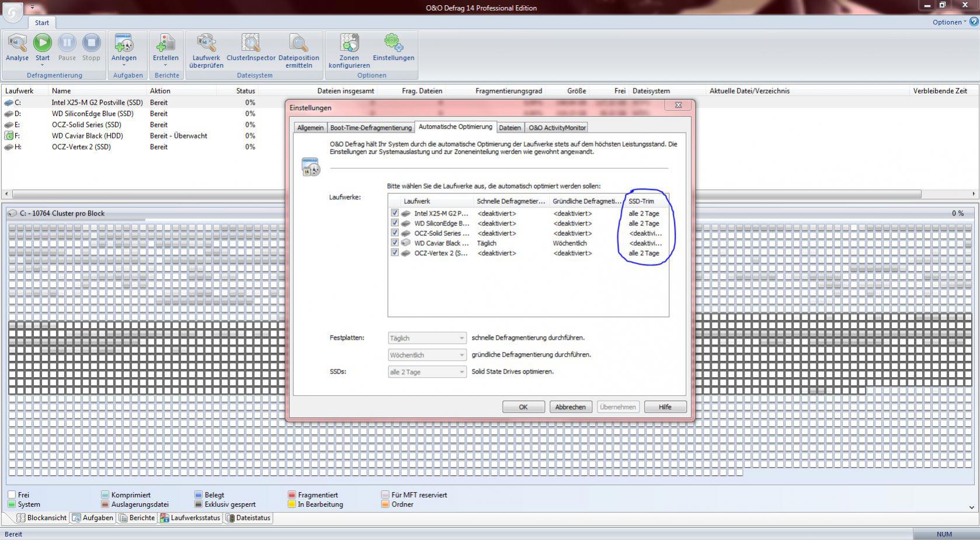The width and height of the screenshot is (980, 540).
Task: Sort dialog list by Schnelle Defragmentierung column
Action: point(512,201)
